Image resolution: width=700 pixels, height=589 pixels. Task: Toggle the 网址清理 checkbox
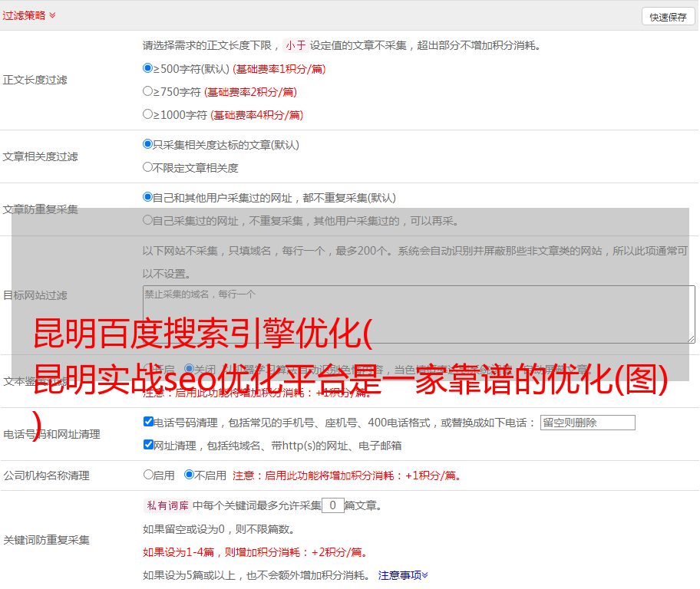click(x=149, y=444)
